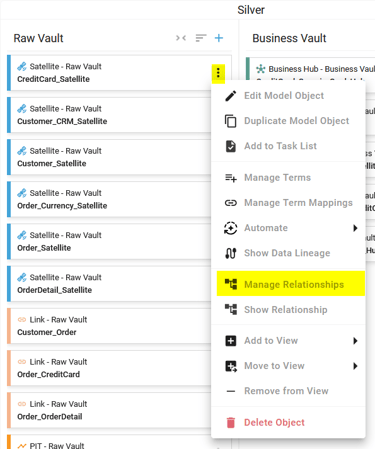Screen dimensions: 375x449
Task: Open the Move to View entry
Action: coord(288,366)
